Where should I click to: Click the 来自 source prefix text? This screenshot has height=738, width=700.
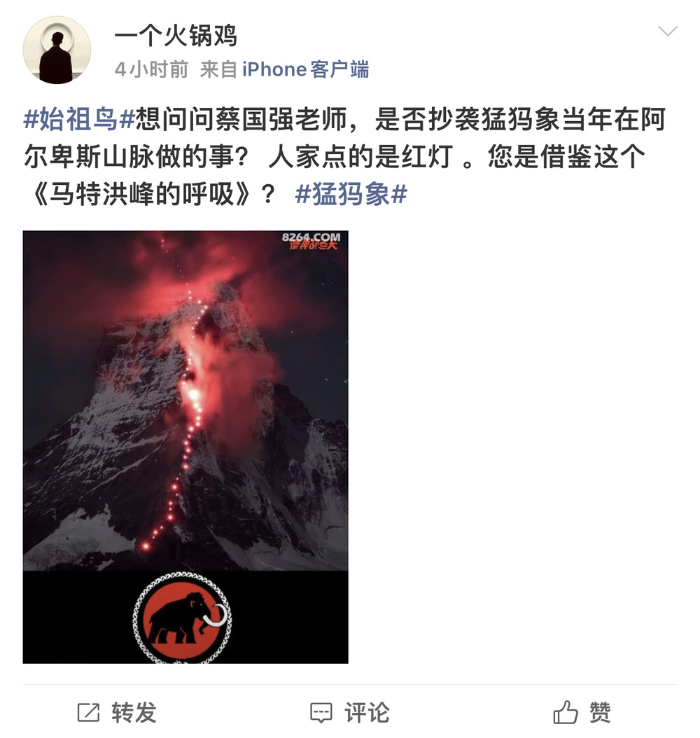click(x=218, y=69)
